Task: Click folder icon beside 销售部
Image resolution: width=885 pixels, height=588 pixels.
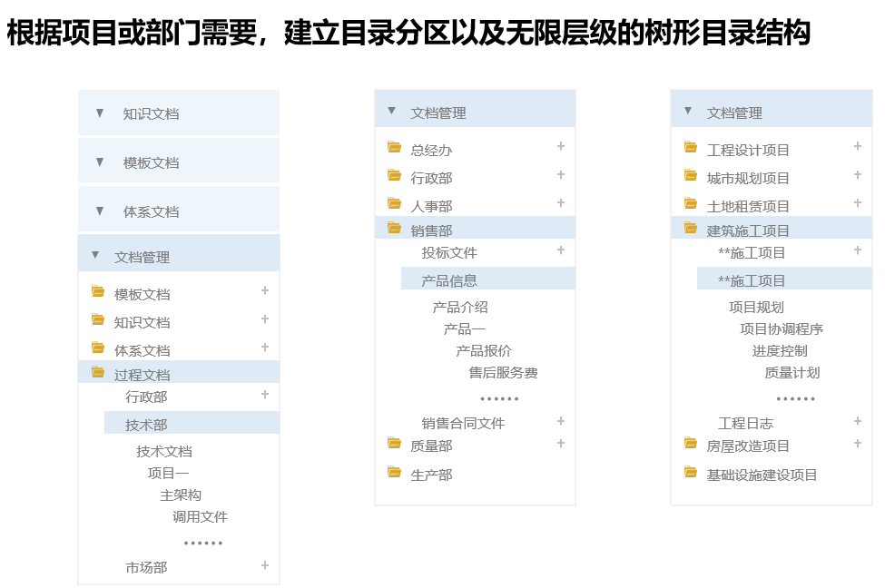Action: pyautogui.click(x=394, y=228)
